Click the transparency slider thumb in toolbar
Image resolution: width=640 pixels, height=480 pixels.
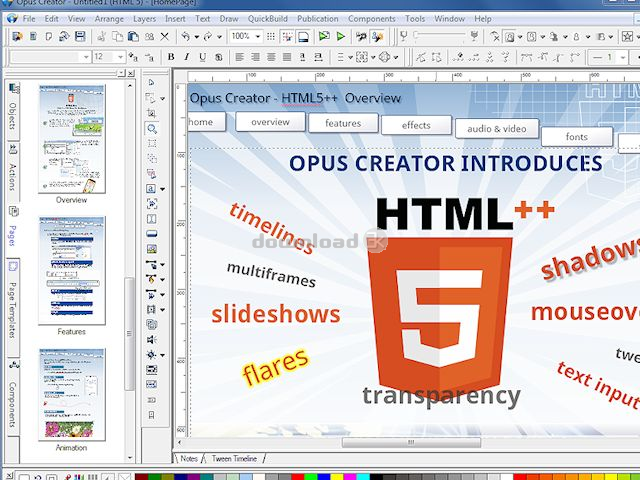click(x=415, y=36)
